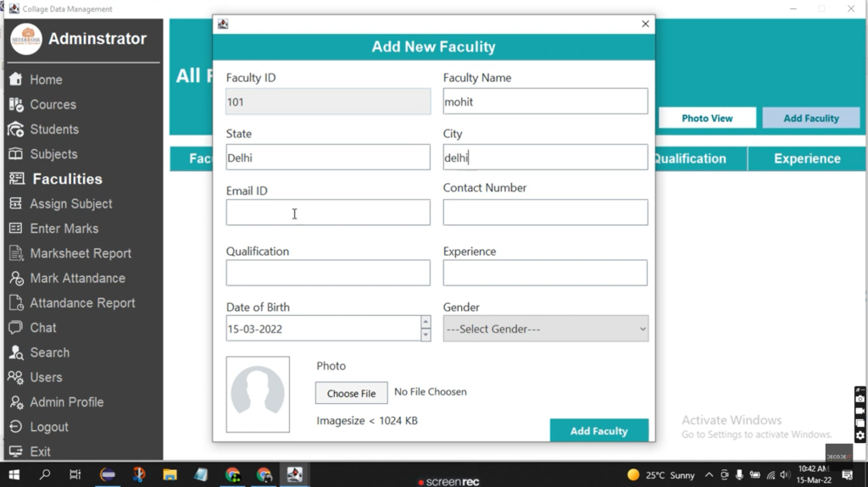Screen dimensions: 868x487
Task: Open the notification center icon
Action: [847, 475]
